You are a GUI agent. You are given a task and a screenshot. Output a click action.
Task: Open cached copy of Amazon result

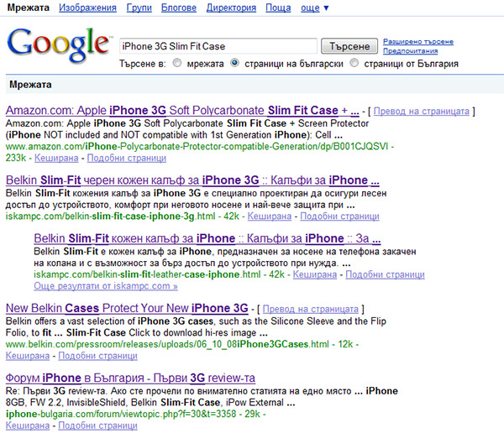coord(56,158)
